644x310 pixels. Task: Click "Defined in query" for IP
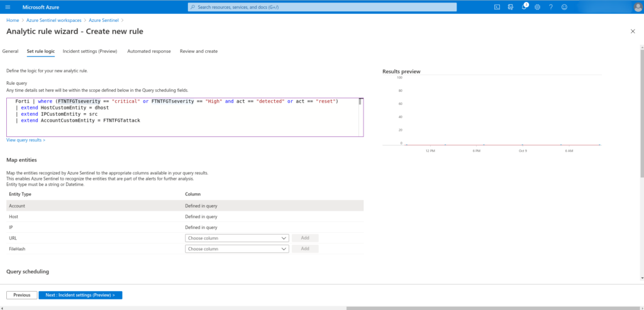pos(201,227)
